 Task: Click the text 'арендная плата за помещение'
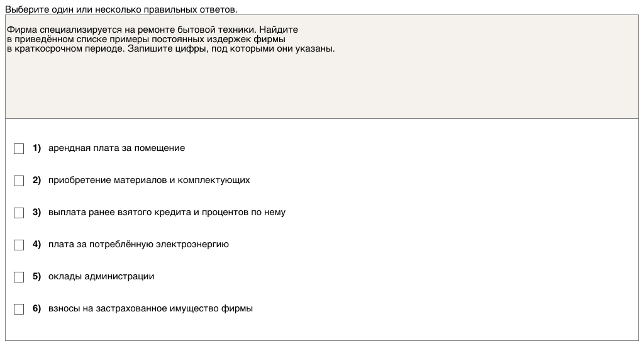click(x=116, y=148)
